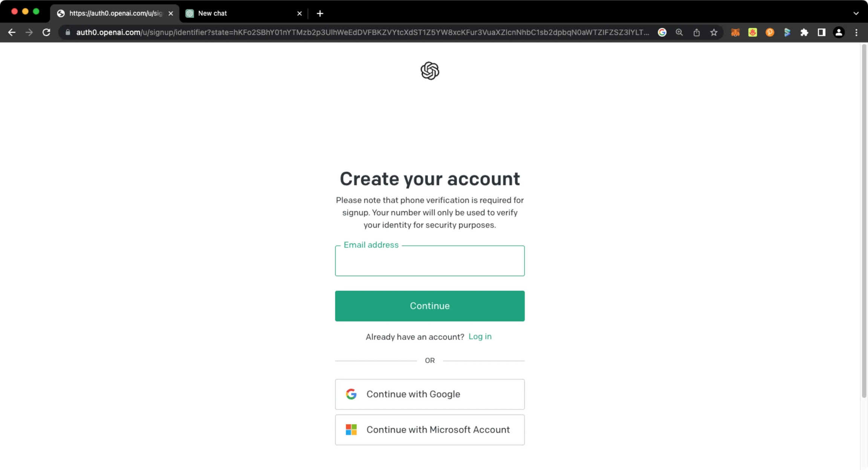The height and width of the screenshot is (470, 868).
Task: Open the Extensions puzzle icon
Action: 804,32
